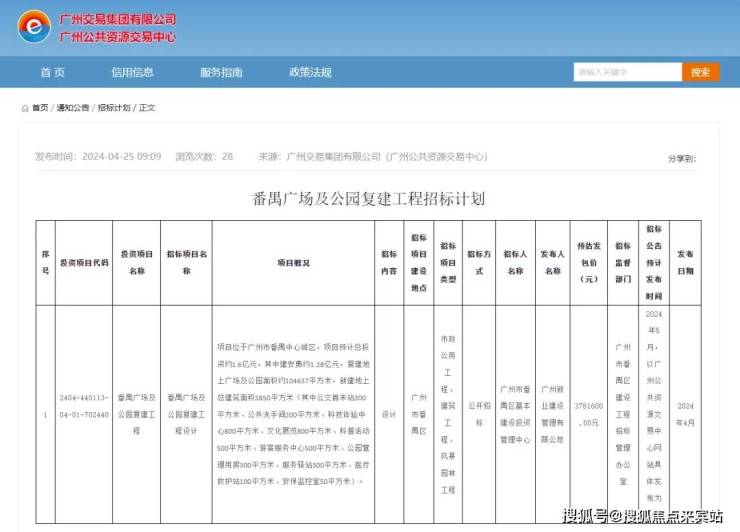The height and width of the screenshot is (532, 740).
Task: Click the Guangzhou trading center logo icon
Action: 32,27
